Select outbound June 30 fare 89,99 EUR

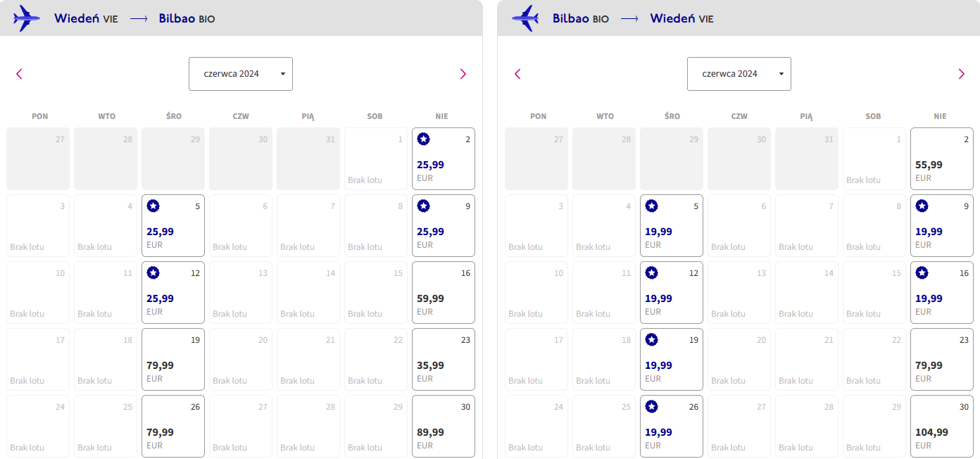[444, 426]
